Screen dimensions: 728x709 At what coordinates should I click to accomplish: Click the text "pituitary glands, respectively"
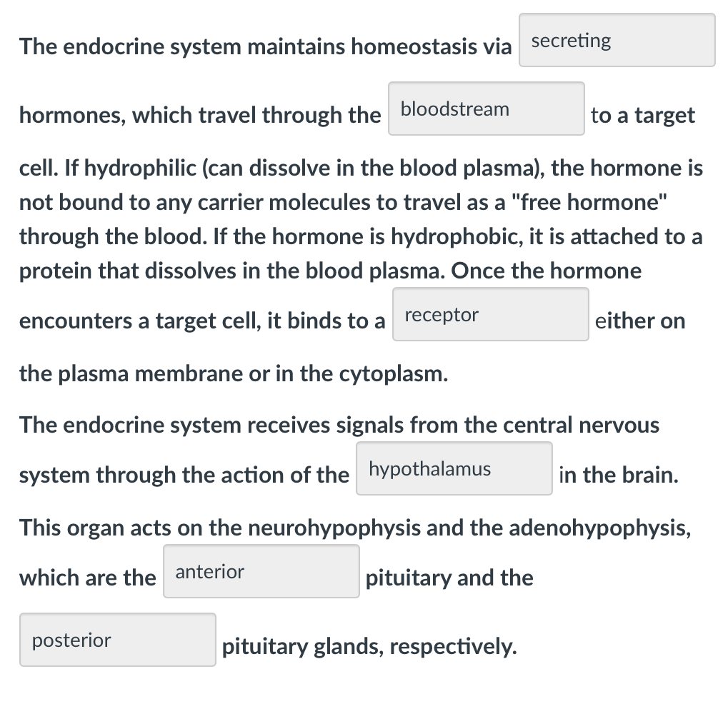[368, 647]
